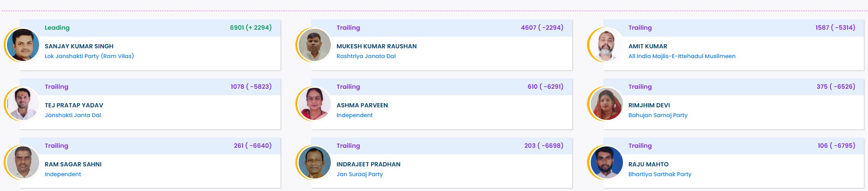The height and width of the screenshot is (191, 868).
Task: Click Indrajeet Pradhan's candidate photo
Action: pyautogui.click(x=314, y=163)
